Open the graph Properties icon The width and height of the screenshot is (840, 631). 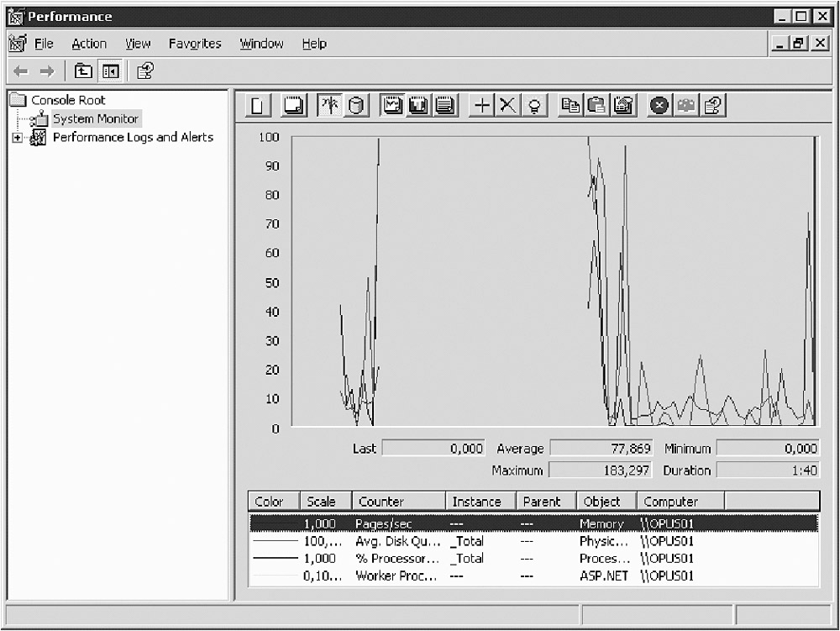pos(622,106)
